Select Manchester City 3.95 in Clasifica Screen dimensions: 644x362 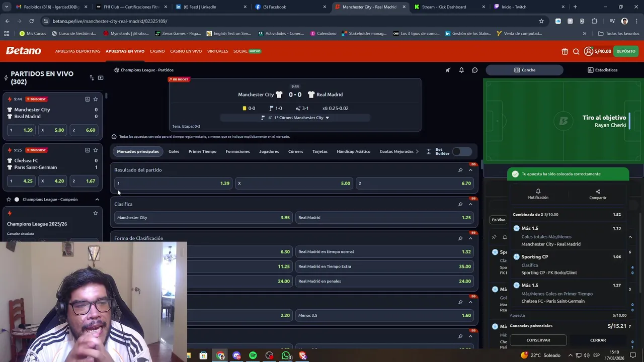click(204, 218)
